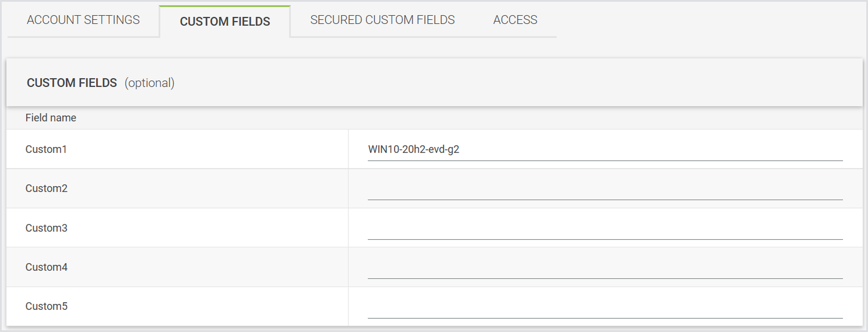Click the Custom4 field name label

point(46,267)
